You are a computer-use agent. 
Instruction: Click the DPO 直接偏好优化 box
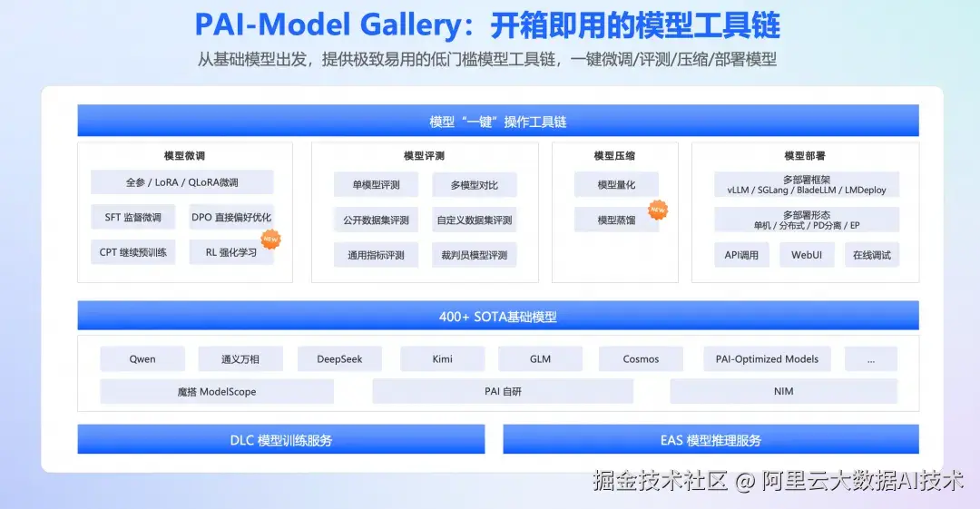click(x=231, y=217)
